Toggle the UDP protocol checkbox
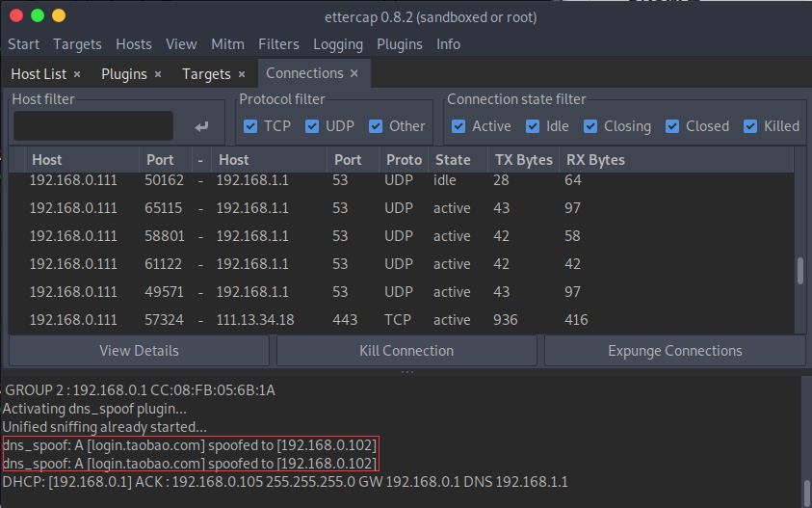 pyautogui.click(x=312, y=126)
